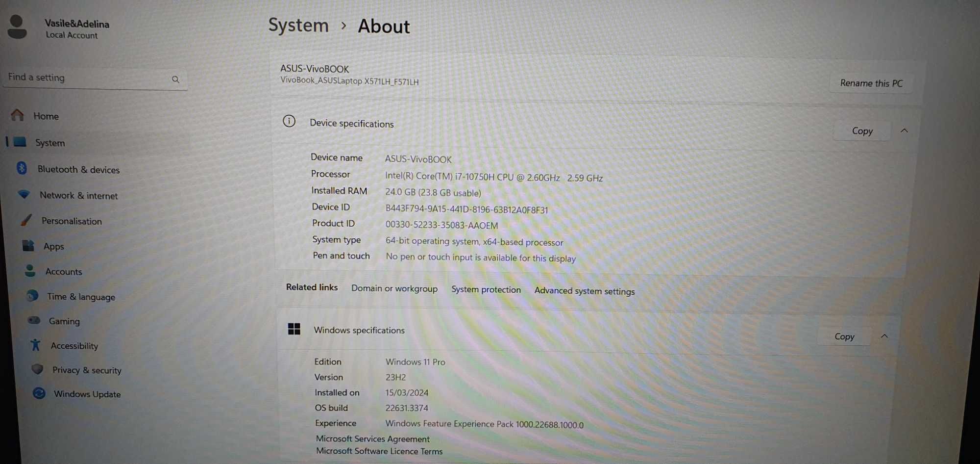The height and width of the screenshot is (464, 980).
Task: Open Domain or workgroup link
Action: coord(394,288)
